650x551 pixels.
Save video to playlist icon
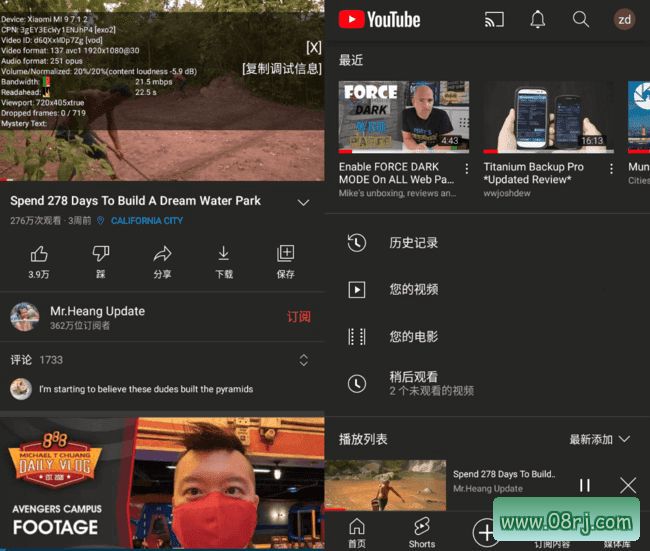pyautogui.click(x=286, y=254)
